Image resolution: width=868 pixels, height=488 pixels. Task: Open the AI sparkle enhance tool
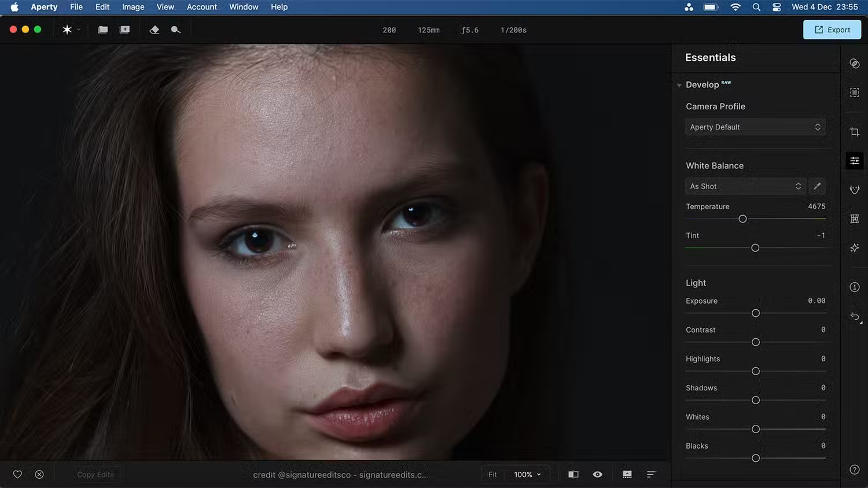[x=854, y=248]
